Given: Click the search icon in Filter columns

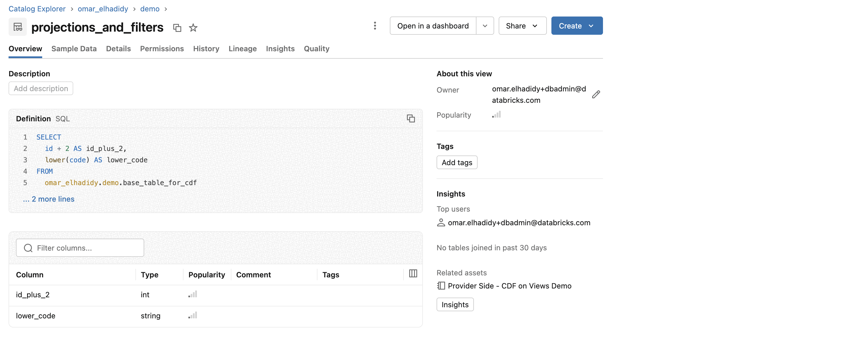Looking at the screenshot, I should [28, 248].
